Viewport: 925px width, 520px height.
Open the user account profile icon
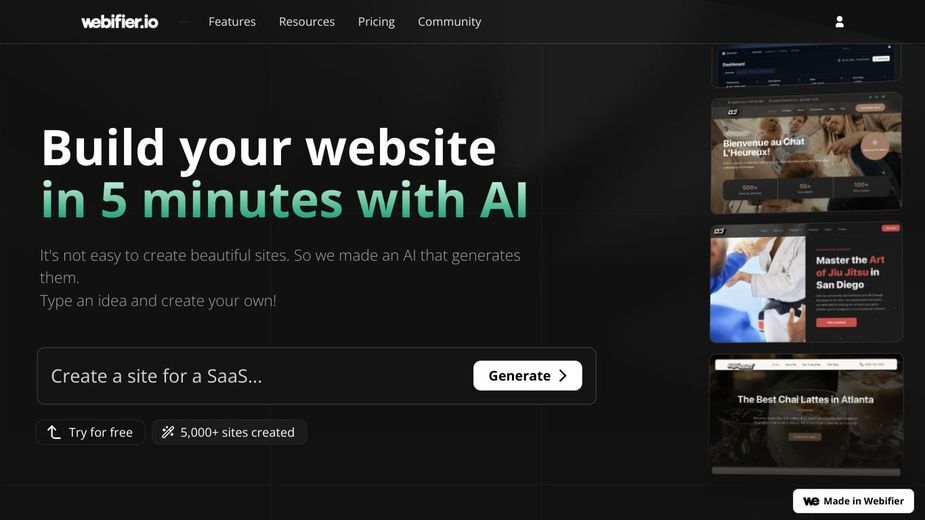coord(839,22)
